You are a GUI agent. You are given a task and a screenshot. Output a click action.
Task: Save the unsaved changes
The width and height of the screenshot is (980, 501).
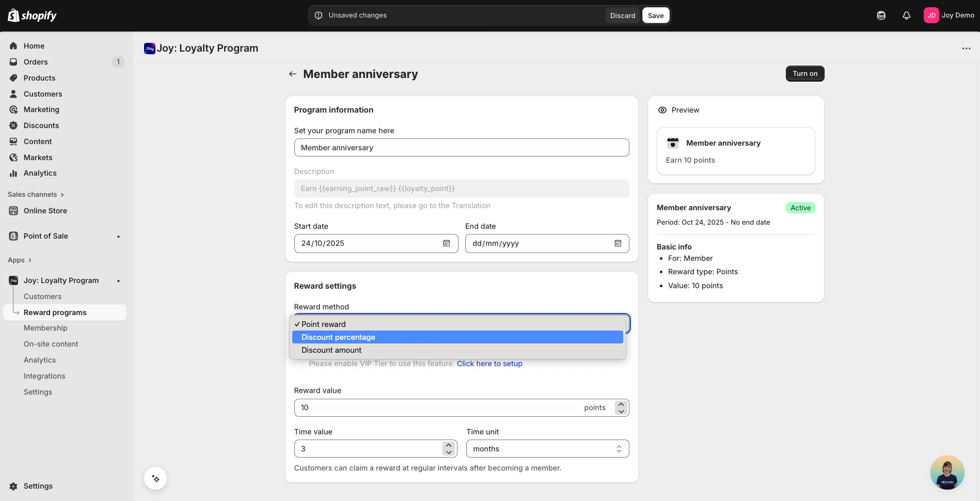point(655,15)
